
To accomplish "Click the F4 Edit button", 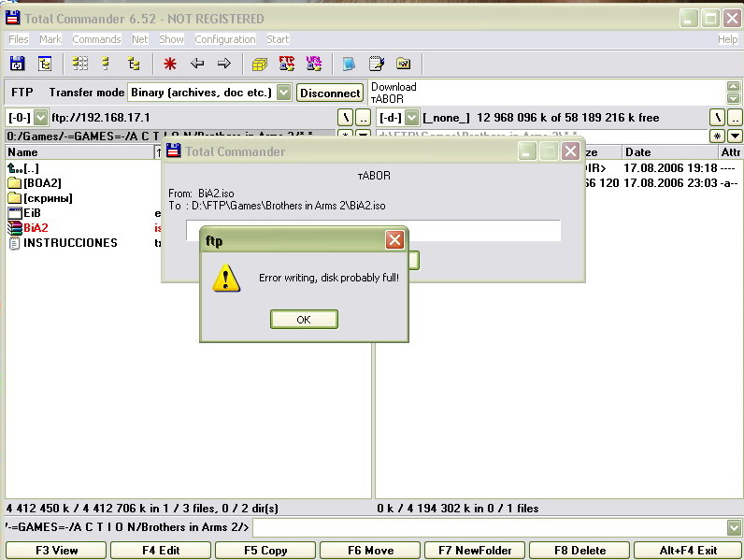I will tap(161, 551).
